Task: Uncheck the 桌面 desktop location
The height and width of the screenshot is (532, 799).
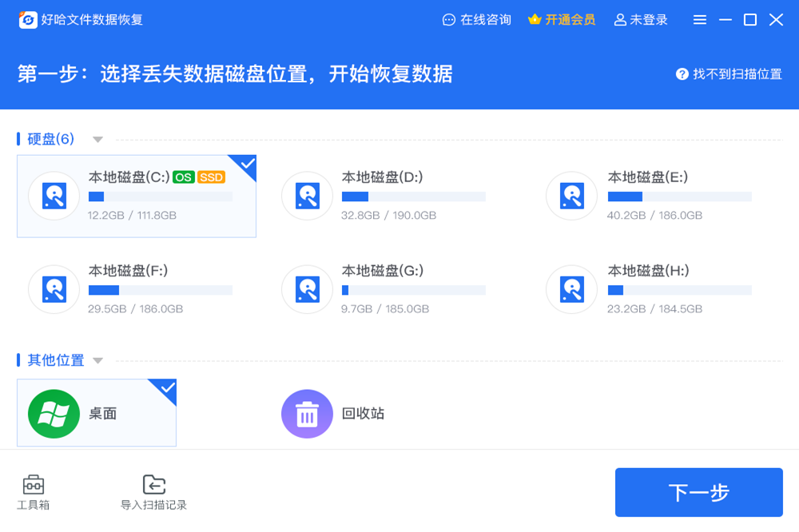Action: (x=96, y=414)
